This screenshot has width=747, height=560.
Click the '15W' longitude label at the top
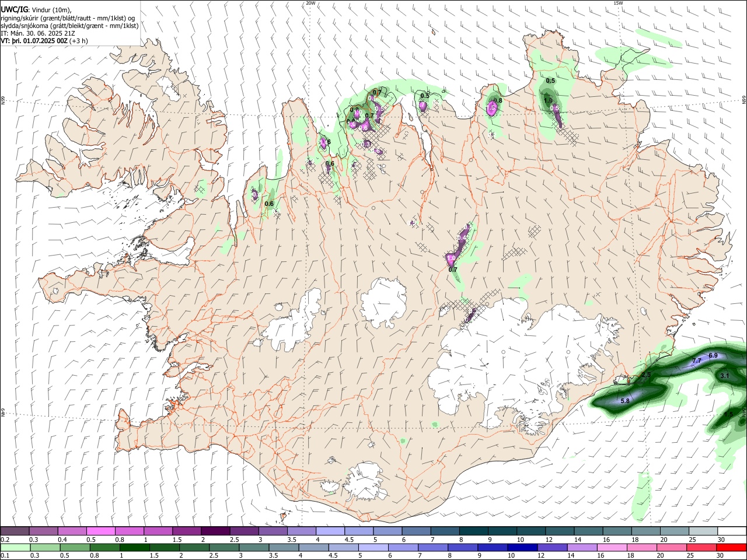tap(618, 2)
